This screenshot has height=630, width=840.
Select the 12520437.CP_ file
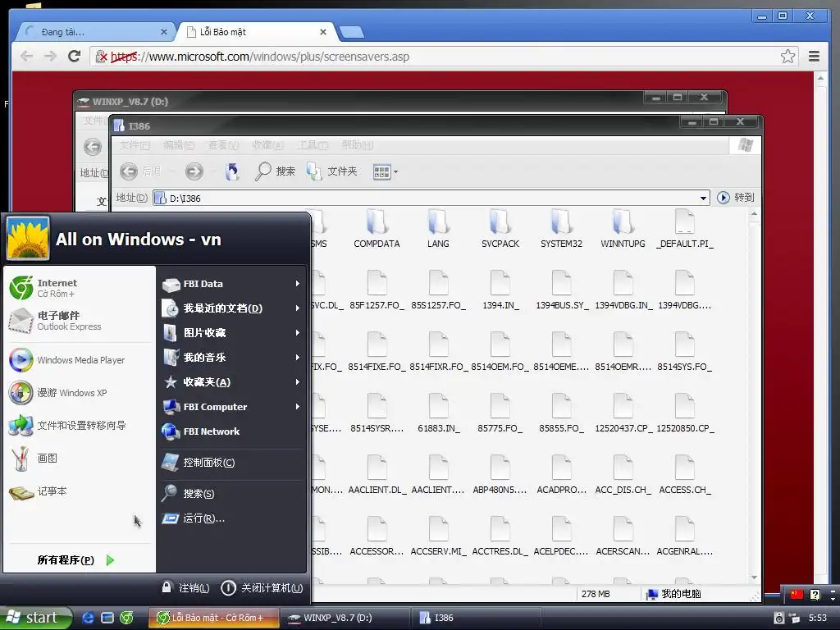pyautogui.click(x=623, y=414)
